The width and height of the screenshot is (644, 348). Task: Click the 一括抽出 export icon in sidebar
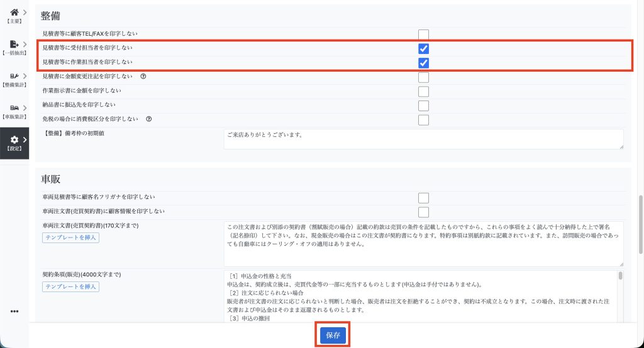pyautogui.click(x=14, y=44)
